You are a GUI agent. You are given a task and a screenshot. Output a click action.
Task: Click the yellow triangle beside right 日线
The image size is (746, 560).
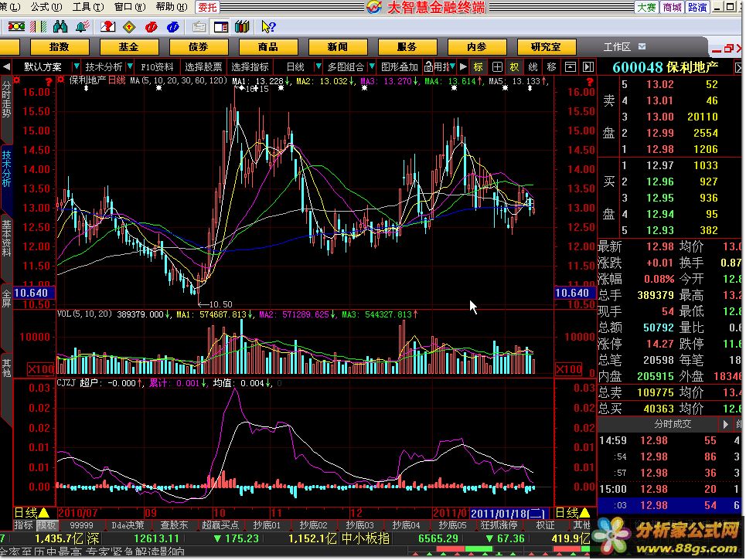(585, 512)
